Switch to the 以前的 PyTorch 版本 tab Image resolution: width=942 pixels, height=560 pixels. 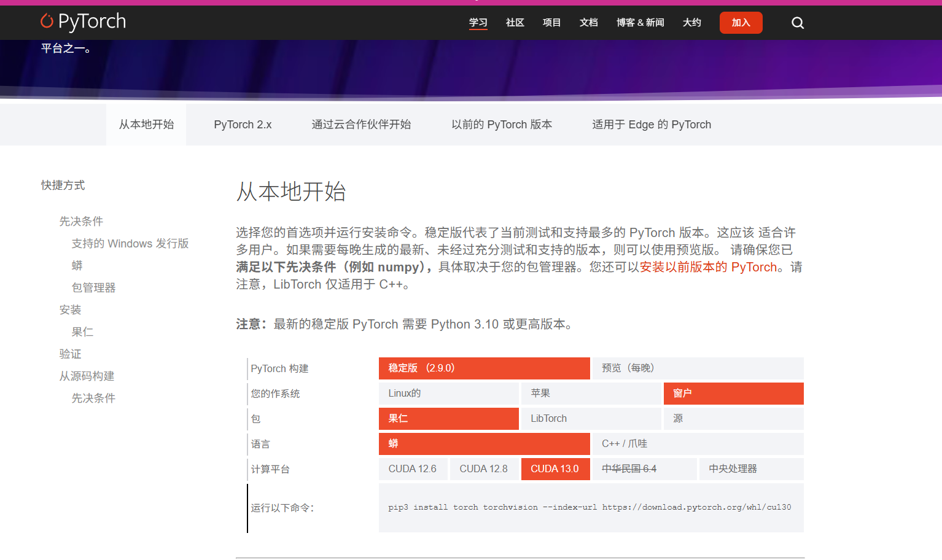click(x=502, y=125)
